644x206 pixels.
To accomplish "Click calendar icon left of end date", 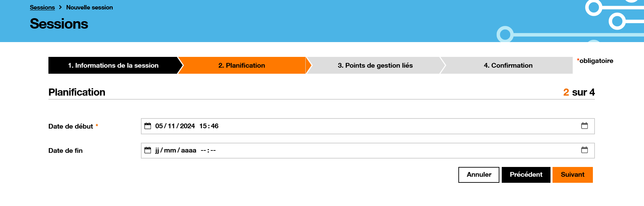I will (x=148, y=150).
